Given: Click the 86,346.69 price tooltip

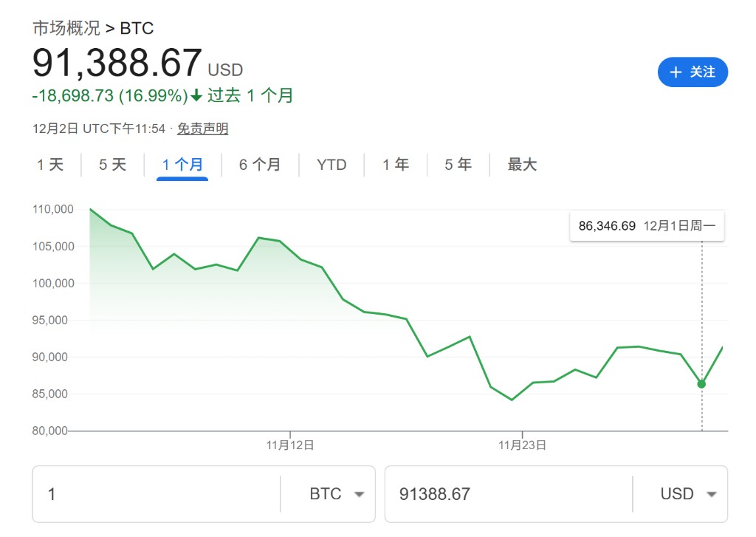Looking at the screenshot, I should coord(647,226).
